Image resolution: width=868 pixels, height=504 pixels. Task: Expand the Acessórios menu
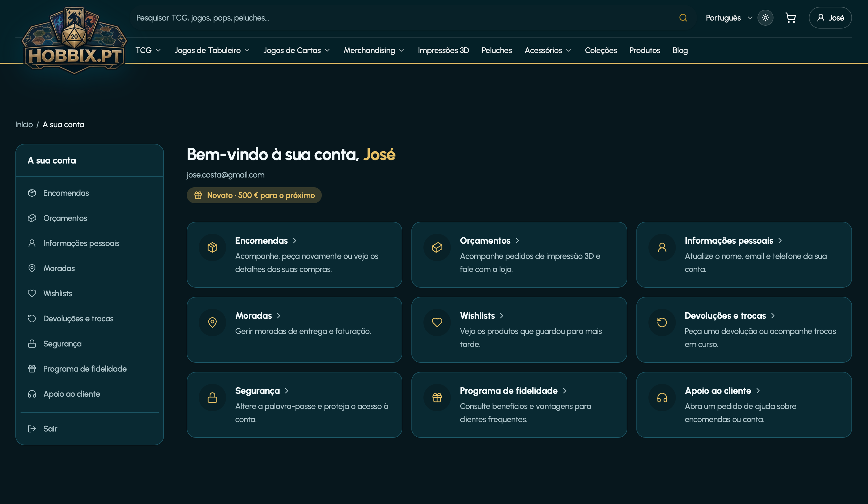click(548, 50)
